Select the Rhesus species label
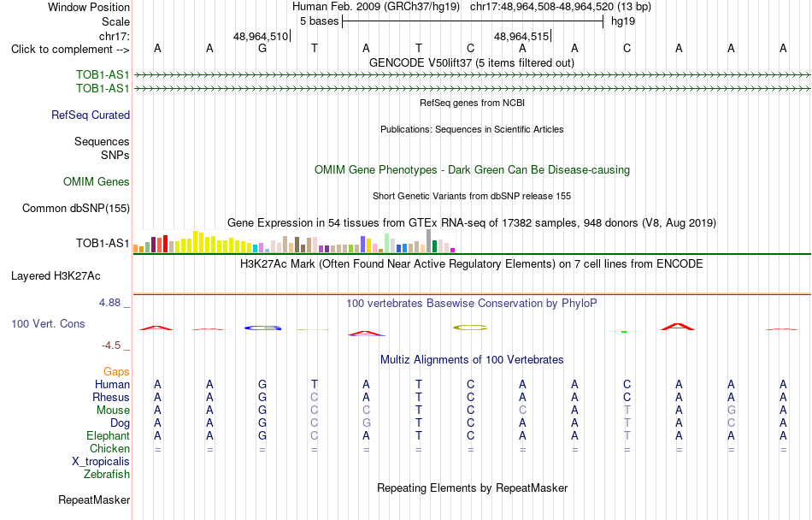Screen dimensions: 812x520 pyautogui.click(x=111, y=397)
